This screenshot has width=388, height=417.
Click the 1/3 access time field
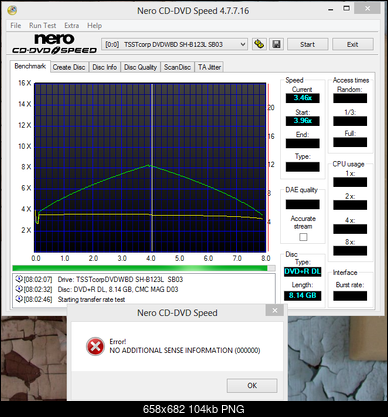[350, 121]
